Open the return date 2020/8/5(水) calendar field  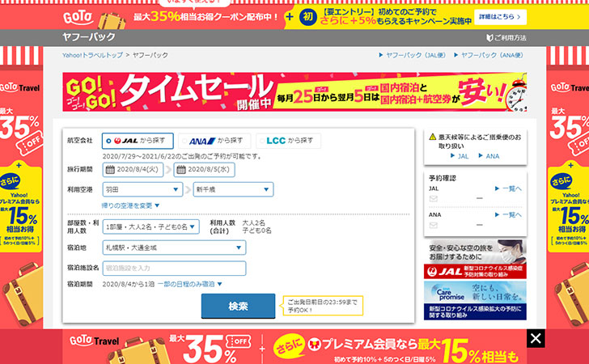point(204,170)
